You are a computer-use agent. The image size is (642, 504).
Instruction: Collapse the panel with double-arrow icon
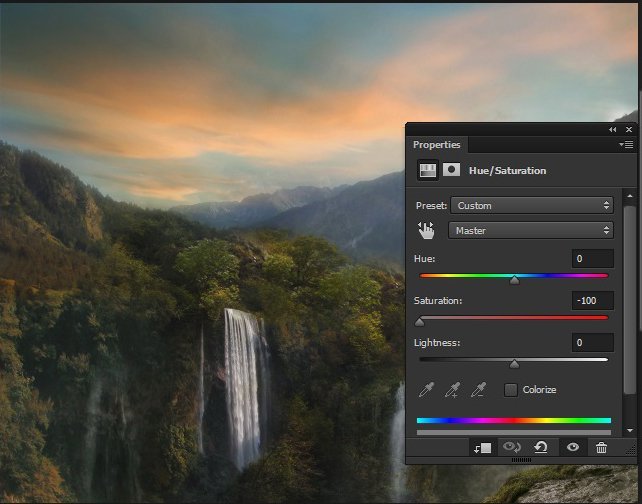click(x=612, y=130)
